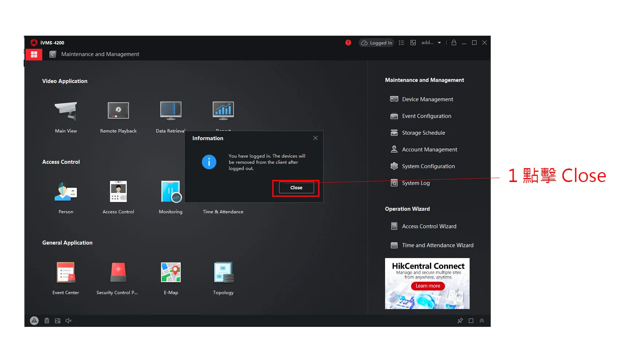Click the alarm triangle icon in status bar
The height and width of the screenshot is (364, 635).
tap(34, 321)
